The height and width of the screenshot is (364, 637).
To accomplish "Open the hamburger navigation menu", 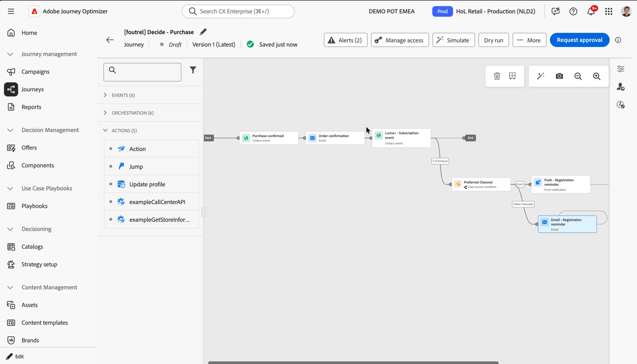I will click(x=11, y=11).
